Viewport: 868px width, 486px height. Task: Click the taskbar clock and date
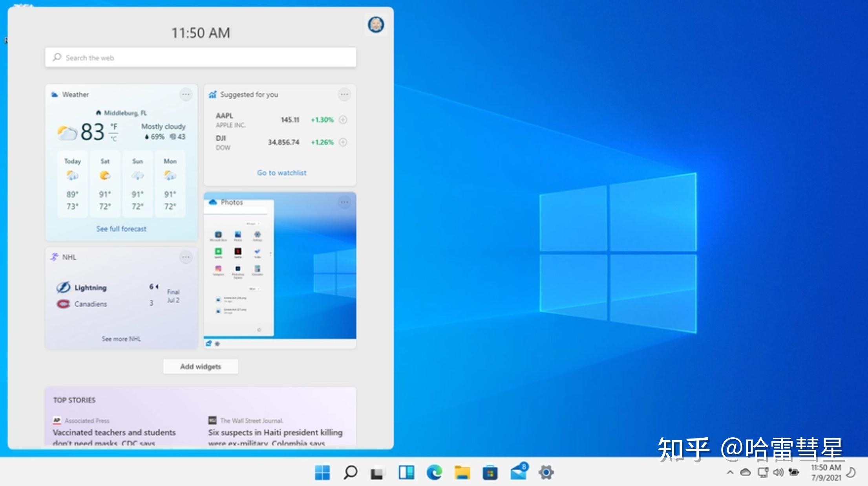tap(826, 473)
